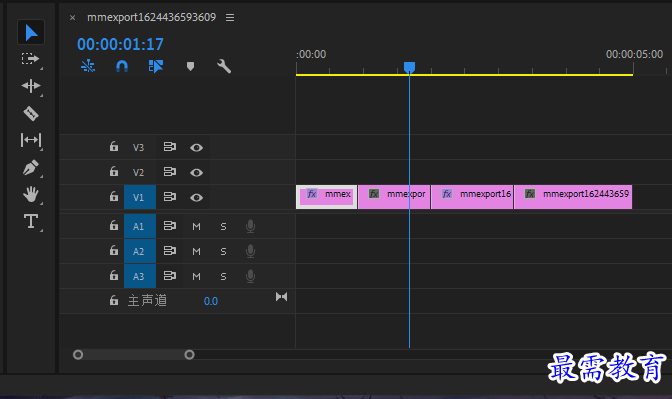
Task: Select the second clip labeled mmexpor
Action: [x=394, y=197]
